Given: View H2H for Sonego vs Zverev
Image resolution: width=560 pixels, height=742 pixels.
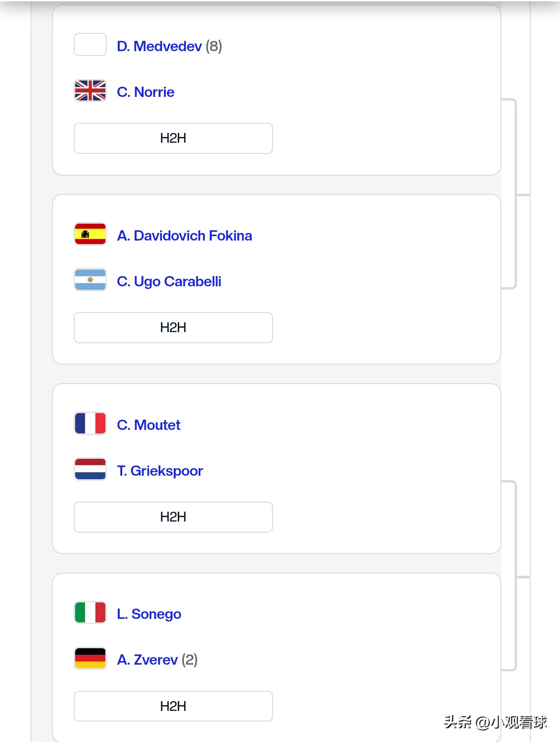Looking at the screenshot, I should pyautogui.click(x=173, y=706).
